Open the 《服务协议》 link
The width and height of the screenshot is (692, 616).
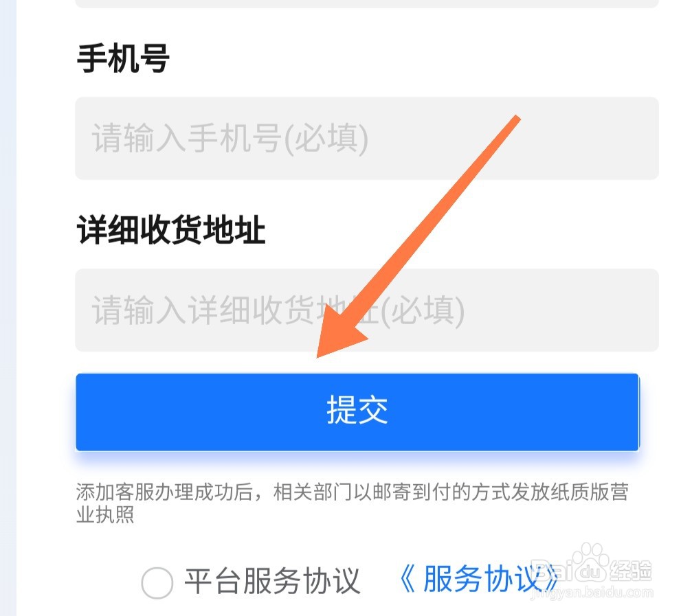coord(479,578)
